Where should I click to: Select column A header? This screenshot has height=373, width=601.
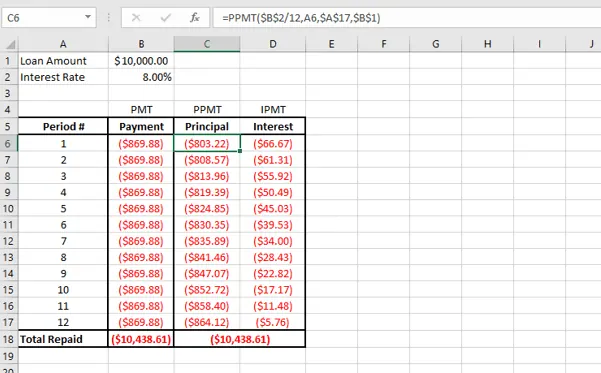pyautogui.click(x=63, y=44)
